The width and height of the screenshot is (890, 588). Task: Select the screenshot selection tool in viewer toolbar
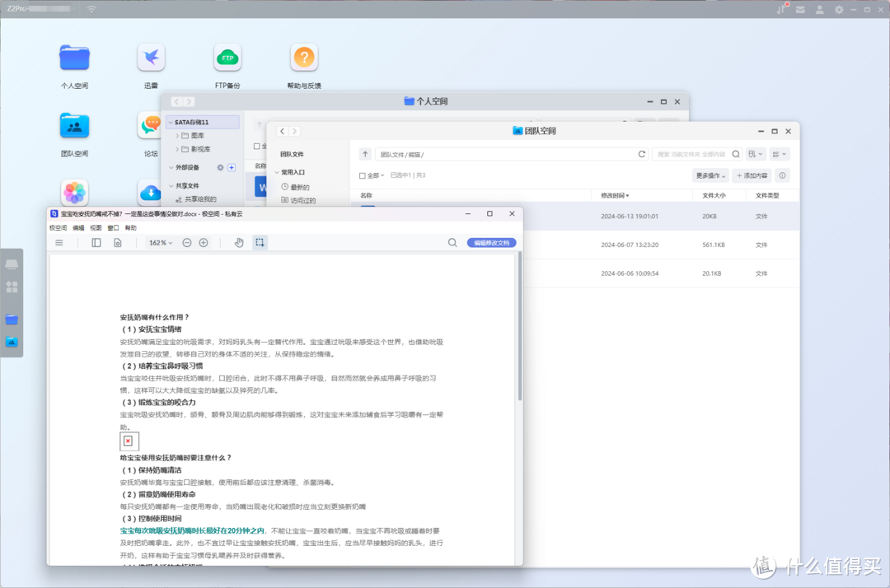coord(260,242)
